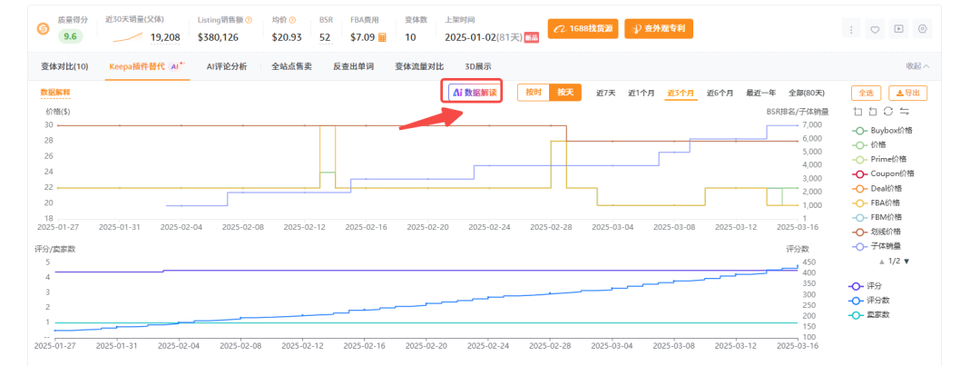Open the settings hexagon icon
The height and width of the screenshot is (366, 980).
[922, 29]
